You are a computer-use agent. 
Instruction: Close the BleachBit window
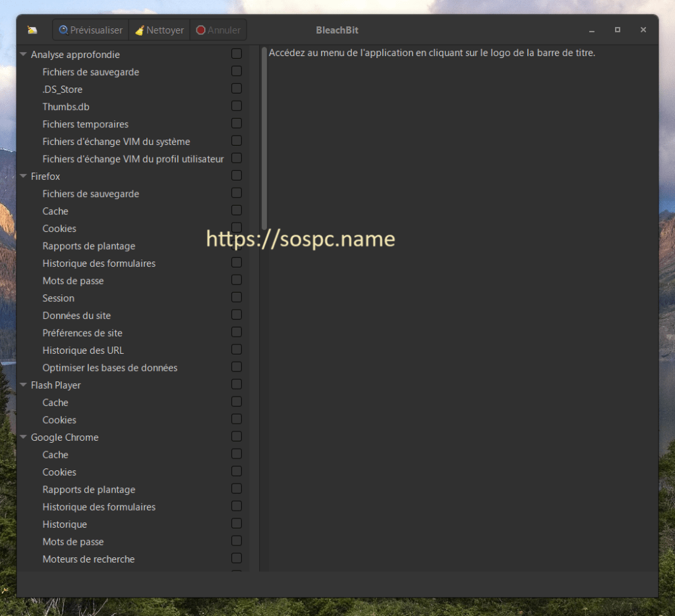[643, 30]
